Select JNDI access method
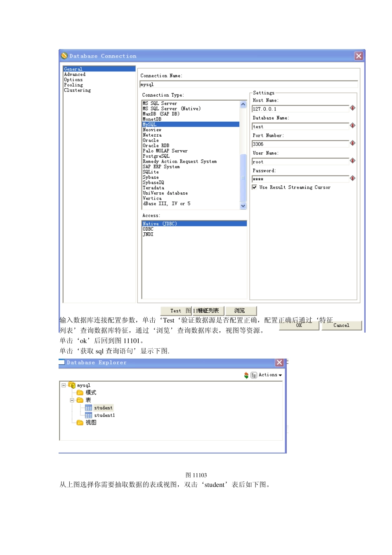Screen dimensions: 392x555 [x=148, y=234]
